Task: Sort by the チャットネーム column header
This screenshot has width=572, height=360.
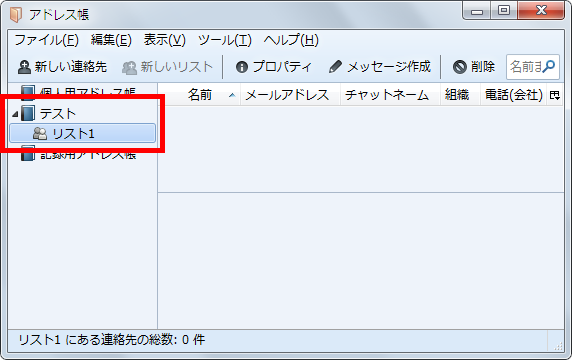Action: [390, 95]
